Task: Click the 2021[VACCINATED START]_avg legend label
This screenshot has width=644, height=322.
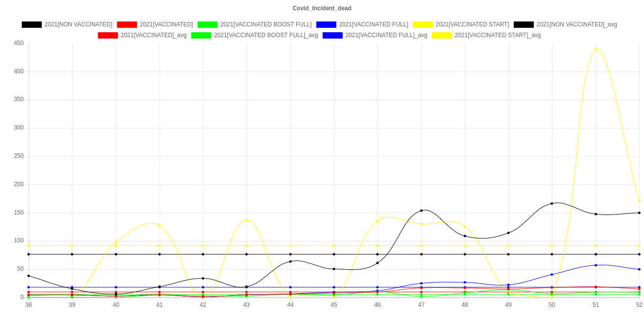Action: [x=497, y=35]
